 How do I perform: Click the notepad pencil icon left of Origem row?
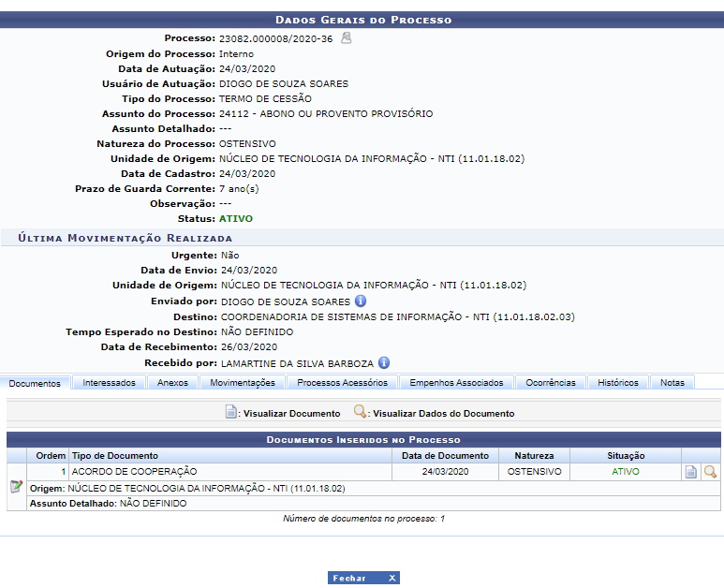pos(16,487)
